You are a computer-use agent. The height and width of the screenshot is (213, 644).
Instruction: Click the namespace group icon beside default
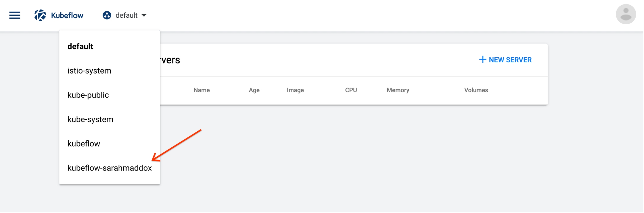click(x=107, y=15)
